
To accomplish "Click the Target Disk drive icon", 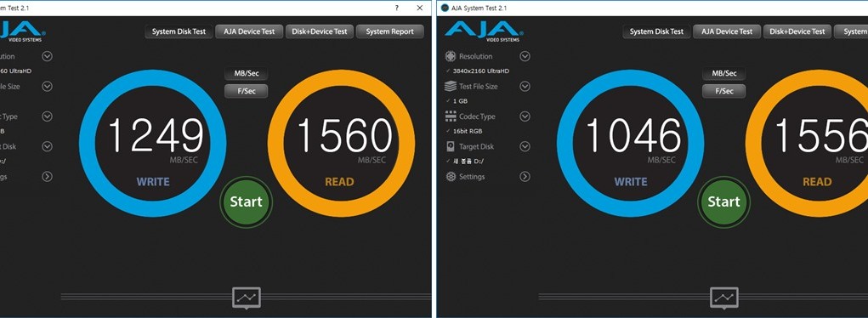I will [451, 146].
